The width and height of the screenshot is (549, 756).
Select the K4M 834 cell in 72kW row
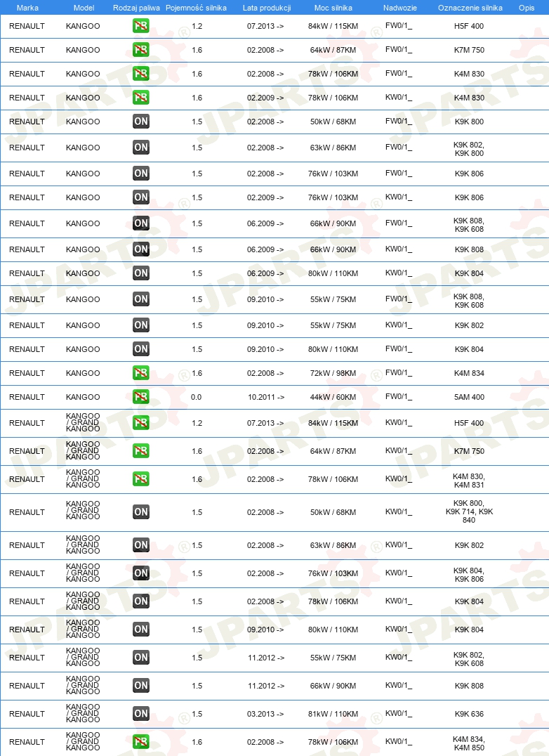(x=469, y=373)
